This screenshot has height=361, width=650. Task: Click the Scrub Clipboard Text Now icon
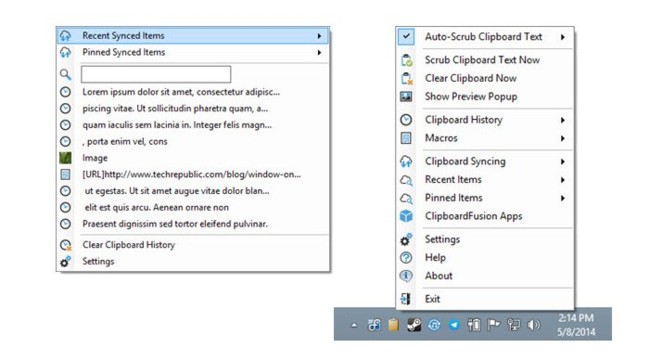coord(406,60)
